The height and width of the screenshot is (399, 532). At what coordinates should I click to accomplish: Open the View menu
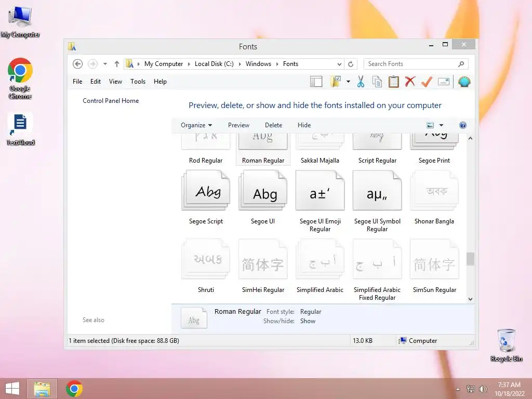tap(115, 82)
